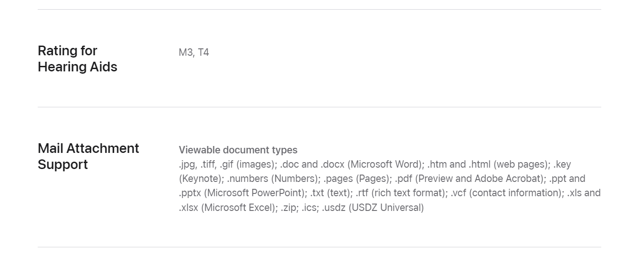Click the Viewable document types subheading

coord(238,150)
